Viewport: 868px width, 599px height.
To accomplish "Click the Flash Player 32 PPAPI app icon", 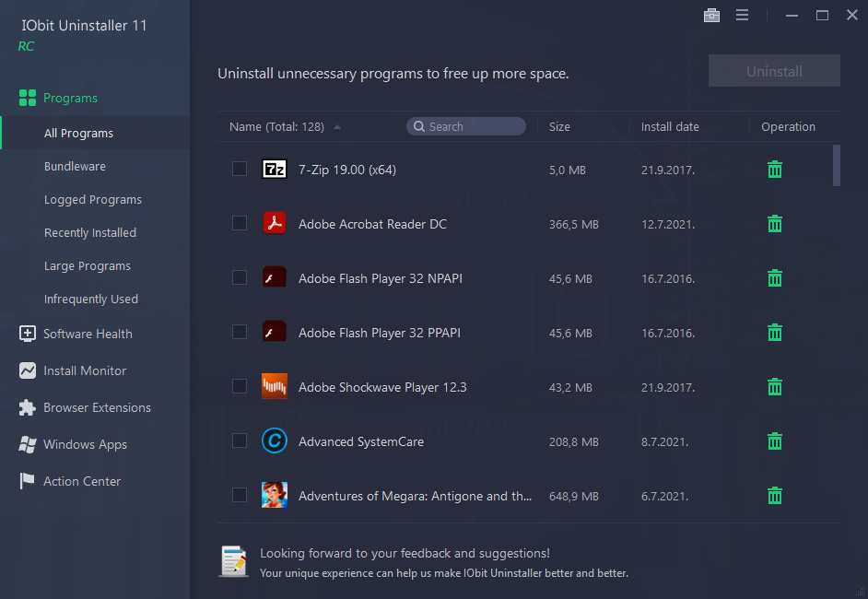I will [x=275, y=332].
